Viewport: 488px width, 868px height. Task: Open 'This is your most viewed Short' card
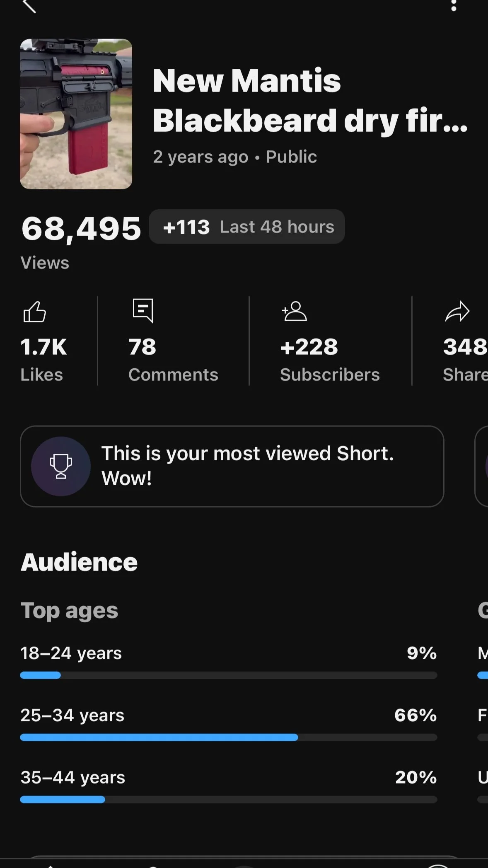[232, 466]
